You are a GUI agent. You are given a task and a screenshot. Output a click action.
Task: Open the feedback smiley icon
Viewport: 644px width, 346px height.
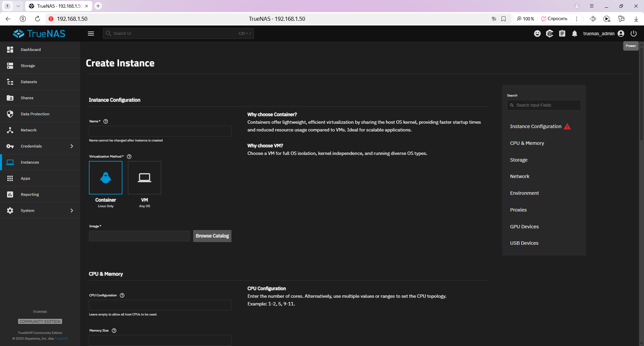[537, 34]
